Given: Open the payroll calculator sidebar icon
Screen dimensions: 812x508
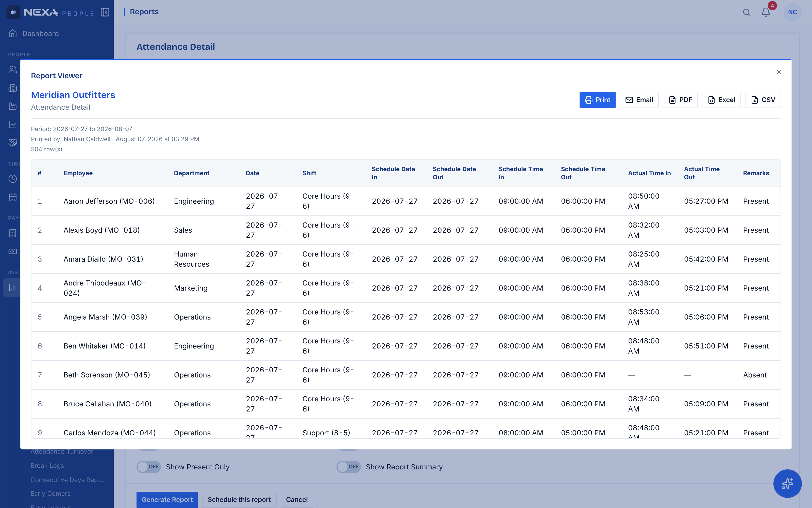Looking at the screenshot, I should click(12, 233).
